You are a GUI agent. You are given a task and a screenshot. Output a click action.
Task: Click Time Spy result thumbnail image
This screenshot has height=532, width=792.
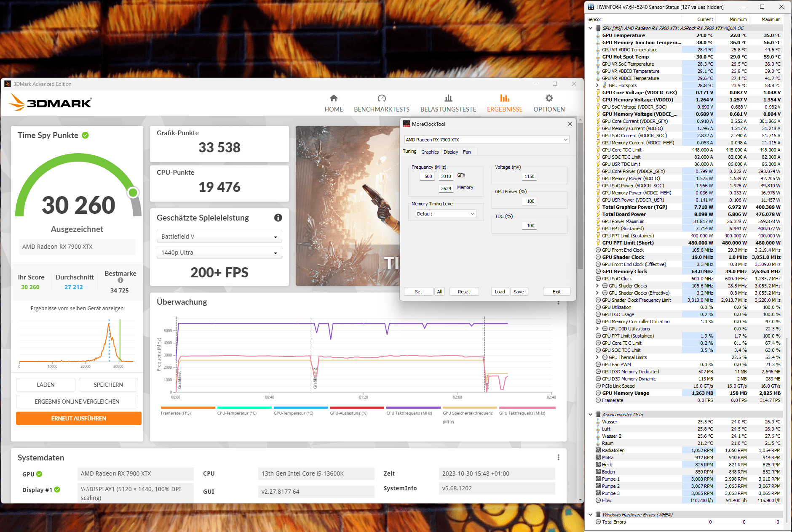click(348, 206)
